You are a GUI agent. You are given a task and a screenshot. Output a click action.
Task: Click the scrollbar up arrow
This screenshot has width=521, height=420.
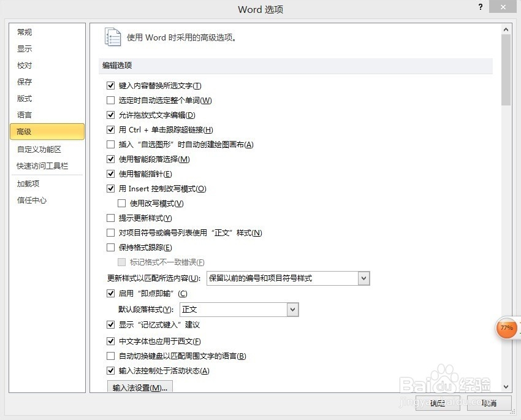(x=506, y=29)
